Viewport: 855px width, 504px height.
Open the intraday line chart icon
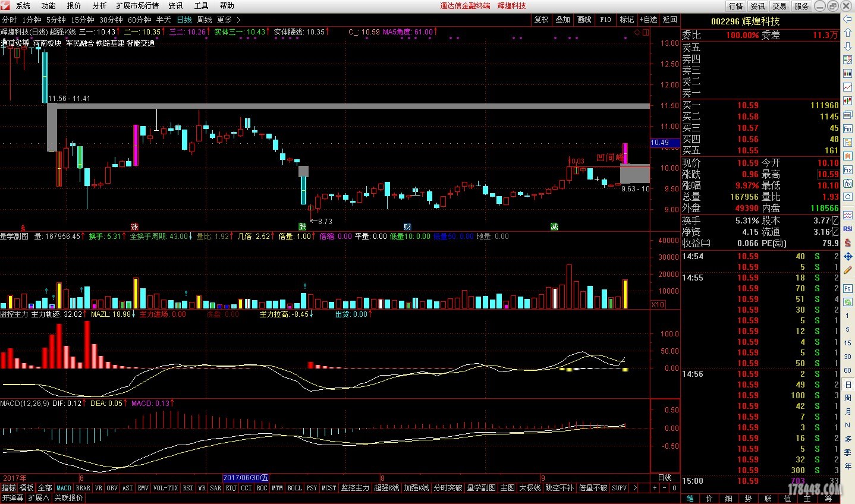pos(848,87)
